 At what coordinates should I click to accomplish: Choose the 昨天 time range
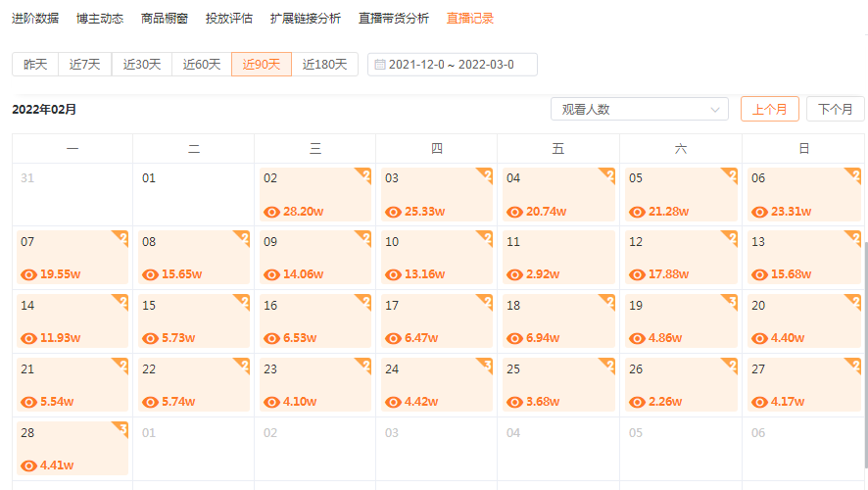[35, 65]
